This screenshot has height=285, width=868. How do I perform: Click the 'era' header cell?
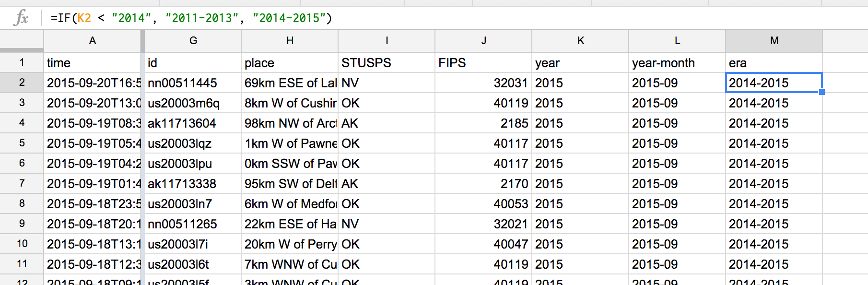[774, 63]
